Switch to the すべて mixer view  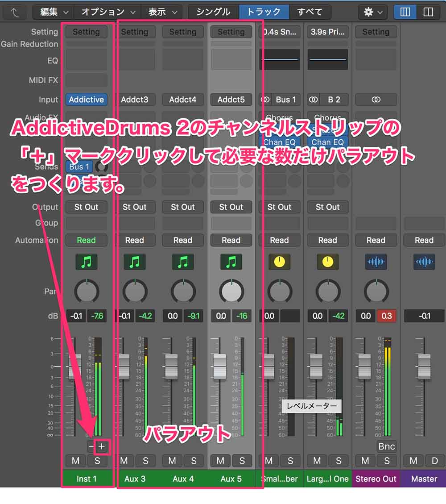click(x=310, y=12)
